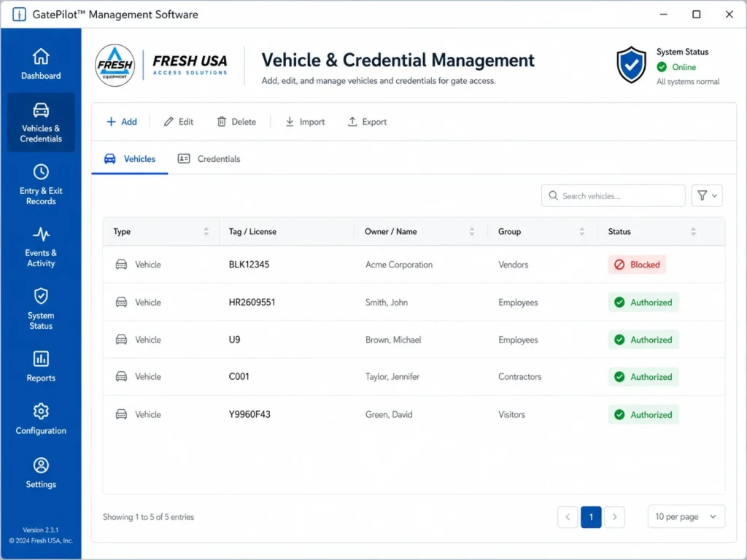The width and height of the screenshot is (747, 560).
Task: Select Vehicles & Credentials car icon in sidebar
Action: [41, 110]
